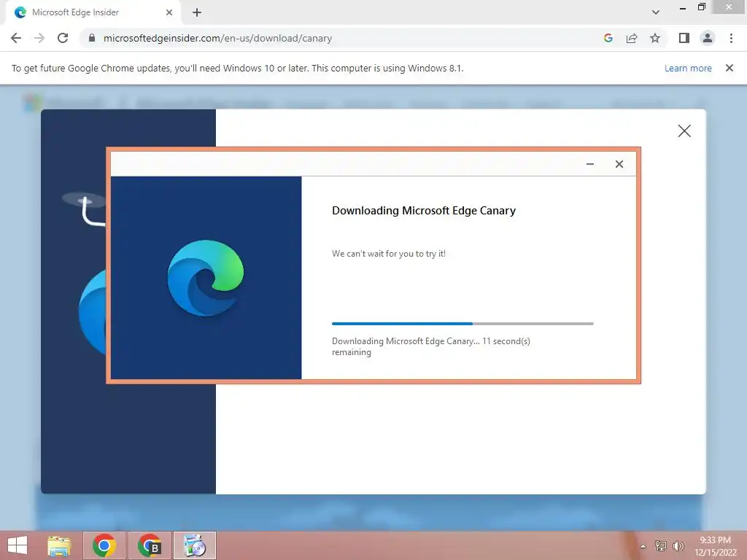Image resolution: width=747 pixels, height=560 pixels.
Task: Share this page using the share icon
Action: (x=632, y=38)
